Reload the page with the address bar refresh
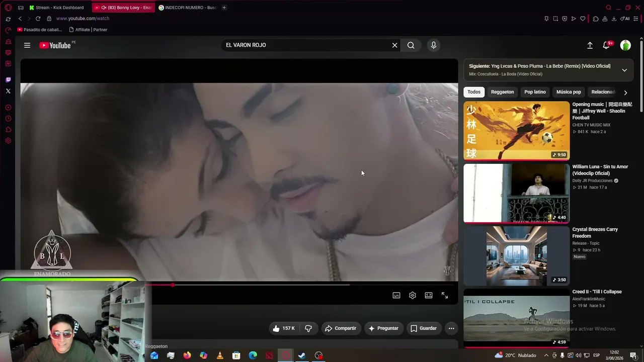Viewport: 644px width, 362px height. pyautogui.click(x=38, y=19)
